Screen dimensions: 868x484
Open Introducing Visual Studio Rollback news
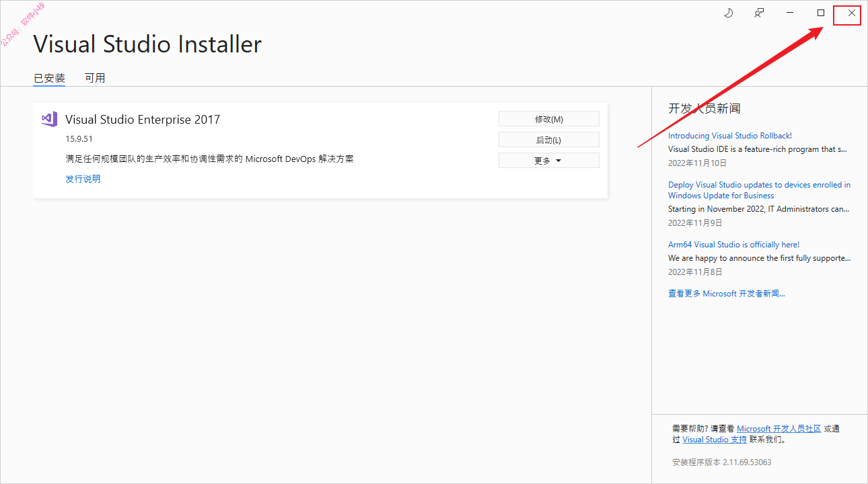pos(730,136)
